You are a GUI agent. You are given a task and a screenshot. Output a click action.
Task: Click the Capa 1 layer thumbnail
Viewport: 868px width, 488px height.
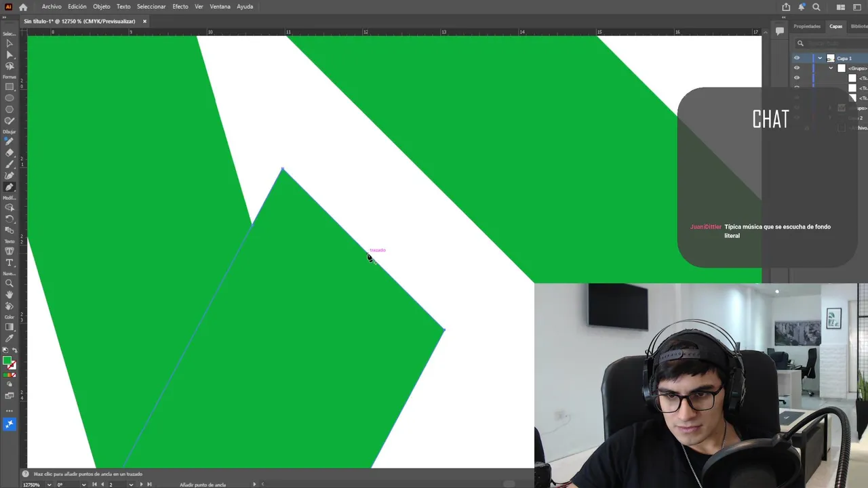(831, 58)
